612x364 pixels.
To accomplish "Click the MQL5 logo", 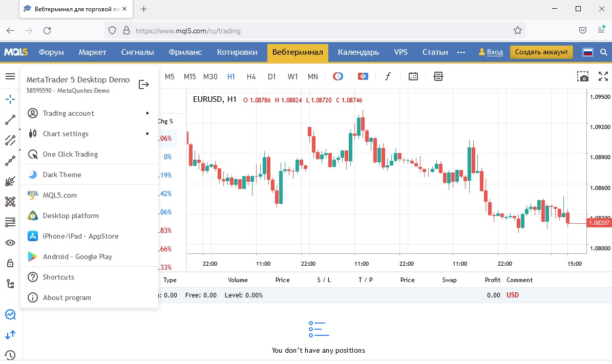I will point(16,52).
